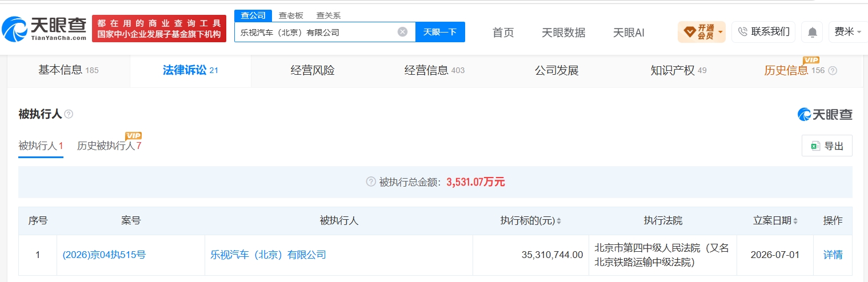
Task: Click the 序号 column header
Action: (38, 221)
